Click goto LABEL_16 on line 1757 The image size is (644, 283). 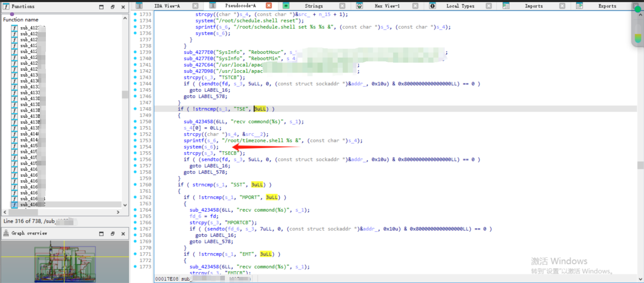click(210, 166)
